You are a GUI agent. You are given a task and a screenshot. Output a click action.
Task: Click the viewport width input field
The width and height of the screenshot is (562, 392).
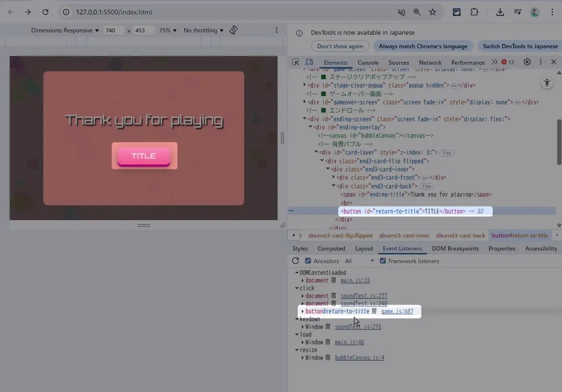coord(113,30)
